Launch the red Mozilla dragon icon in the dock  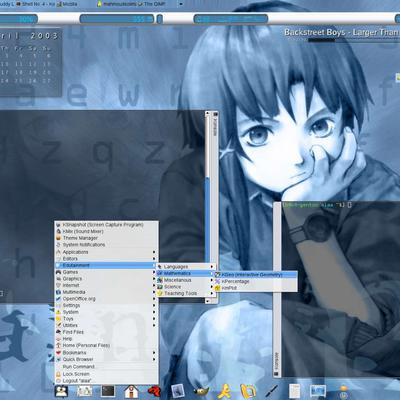[154, 391]
